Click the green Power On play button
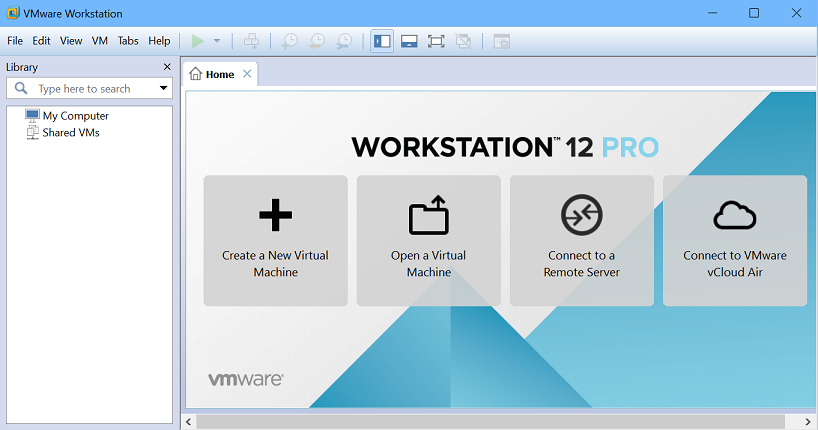The height and width of the screenshot is (430, 818). coord(198,41)
